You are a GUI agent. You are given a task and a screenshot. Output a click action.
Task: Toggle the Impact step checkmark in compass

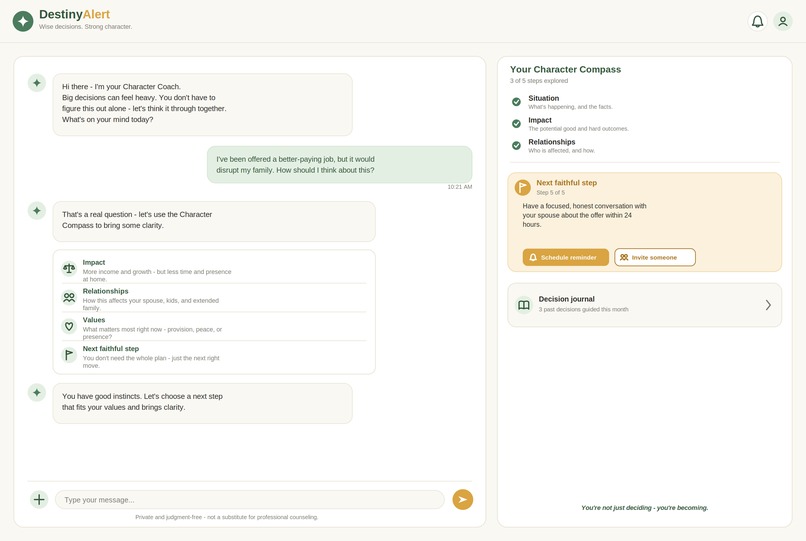516,123
